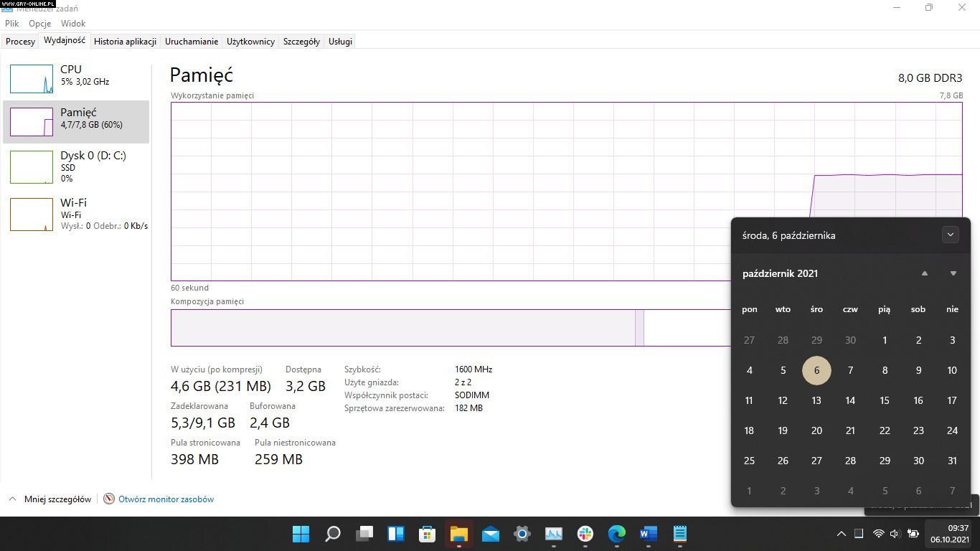Open the Widgets panel icon on the taskbar
The width and height of the screenshot is (980, 551).
[396, 534]
